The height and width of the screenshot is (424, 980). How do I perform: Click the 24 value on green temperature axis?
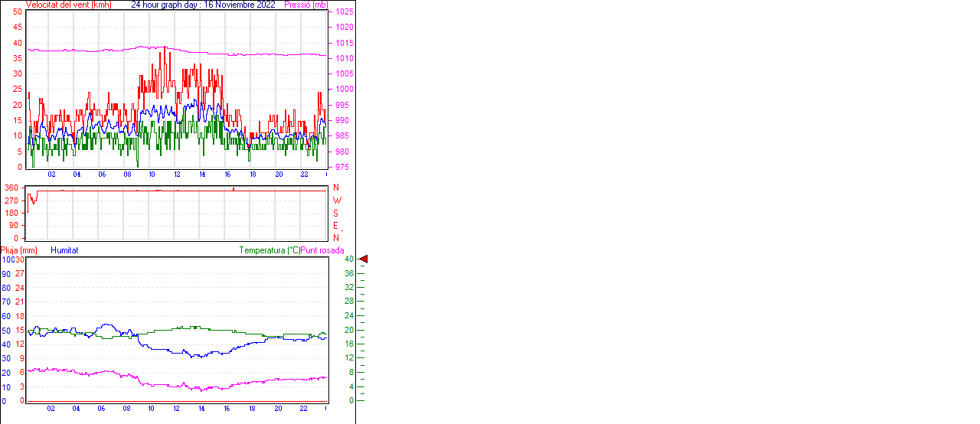349,315
